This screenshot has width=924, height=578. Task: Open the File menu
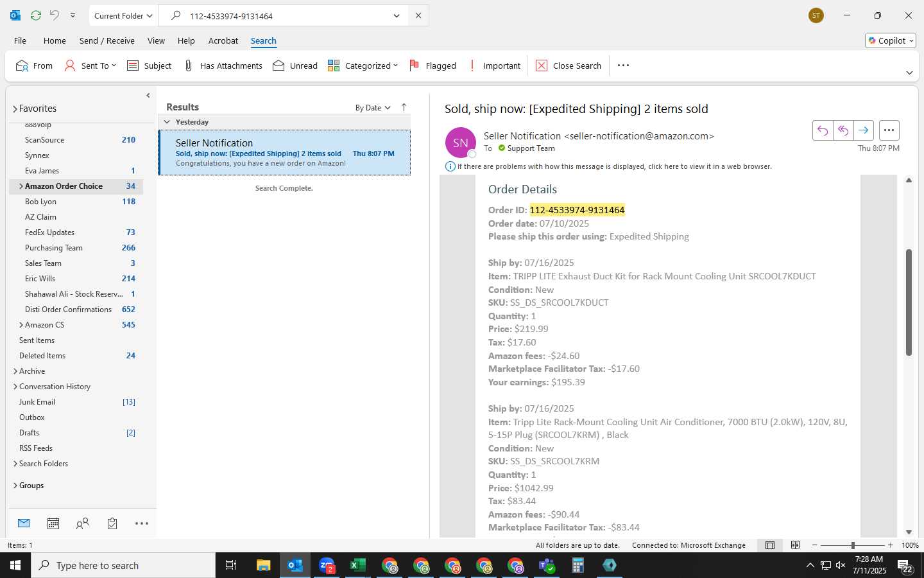(21, 40)
